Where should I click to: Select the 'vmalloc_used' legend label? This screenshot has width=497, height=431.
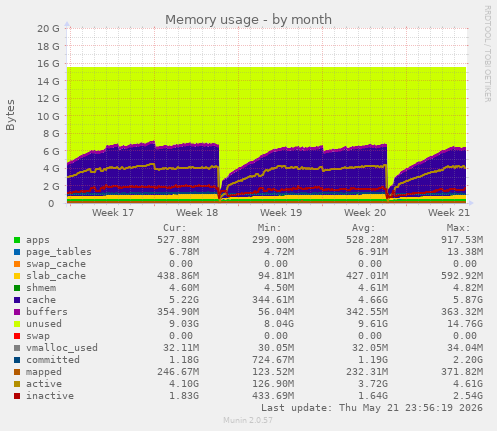click(62, 348)
